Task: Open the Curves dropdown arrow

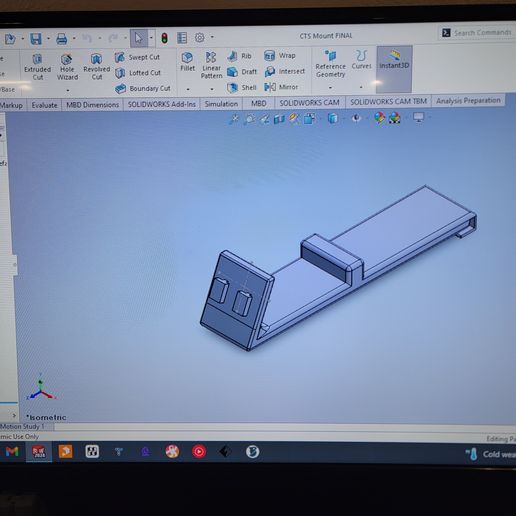Action: tap(361, 87)
